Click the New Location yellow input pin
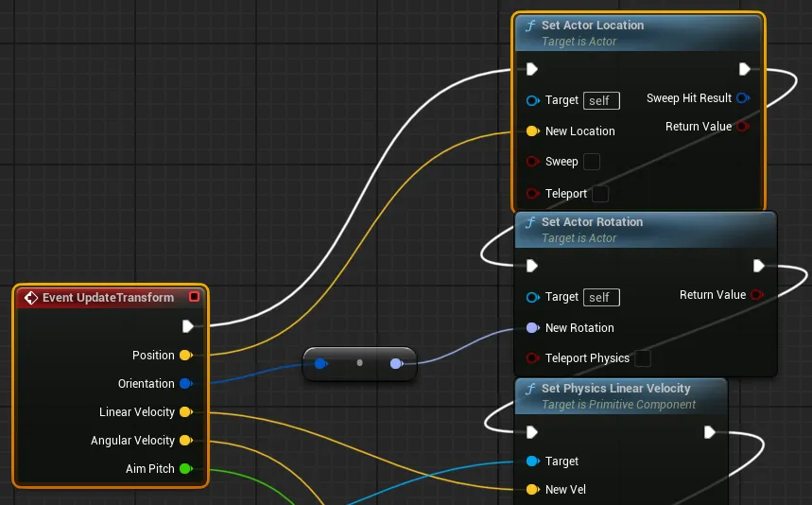 (x=532, y=131)
